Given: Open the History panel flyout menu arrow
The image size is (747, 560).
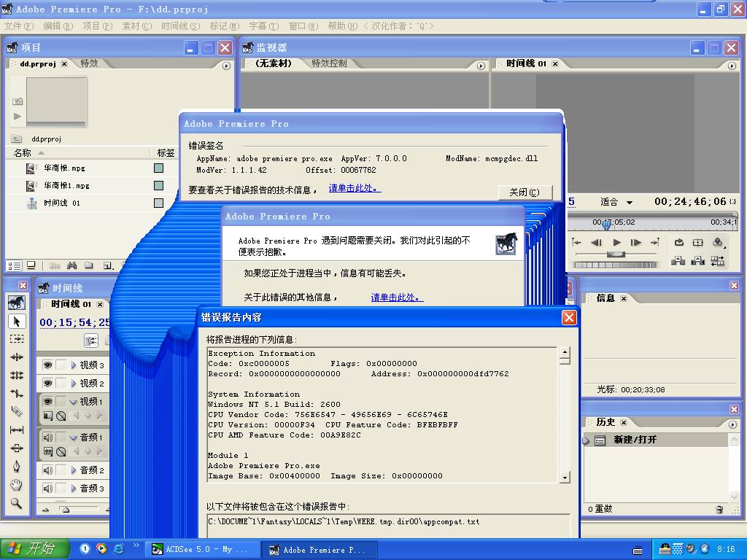Looking at the screenshot, I should pyautogui.click(x=732, y=424).
